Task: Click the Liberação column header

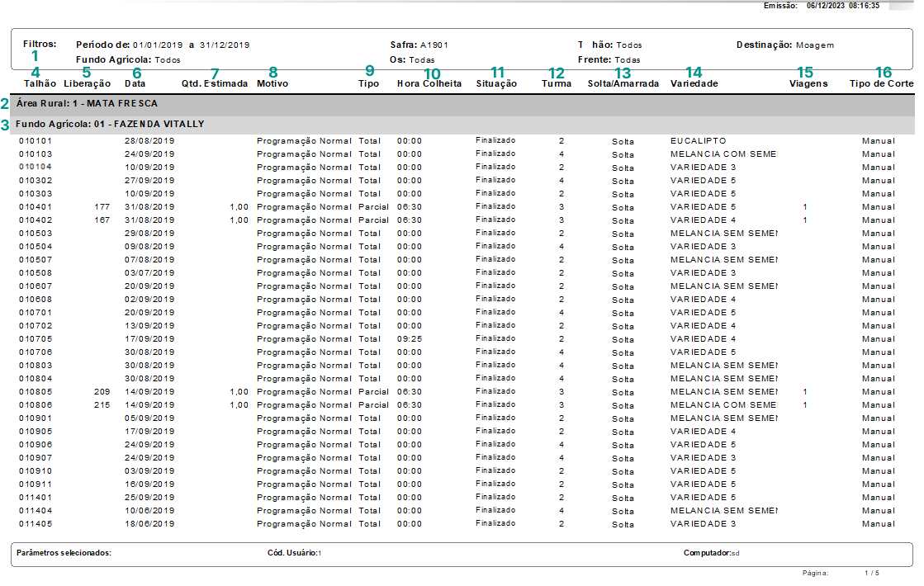Action: (x=88, y=83)
